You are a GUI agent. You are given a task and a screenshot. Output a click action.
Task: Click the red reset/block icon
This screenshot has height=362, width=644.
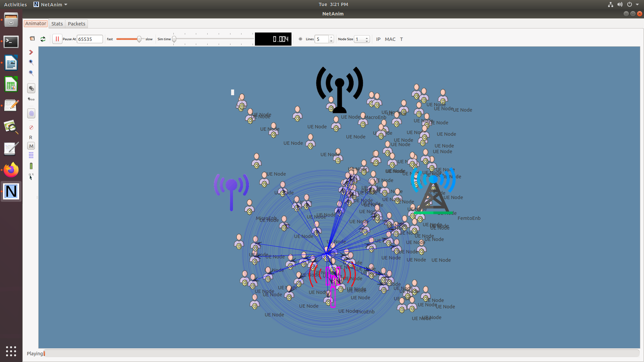tap(31, 127)
